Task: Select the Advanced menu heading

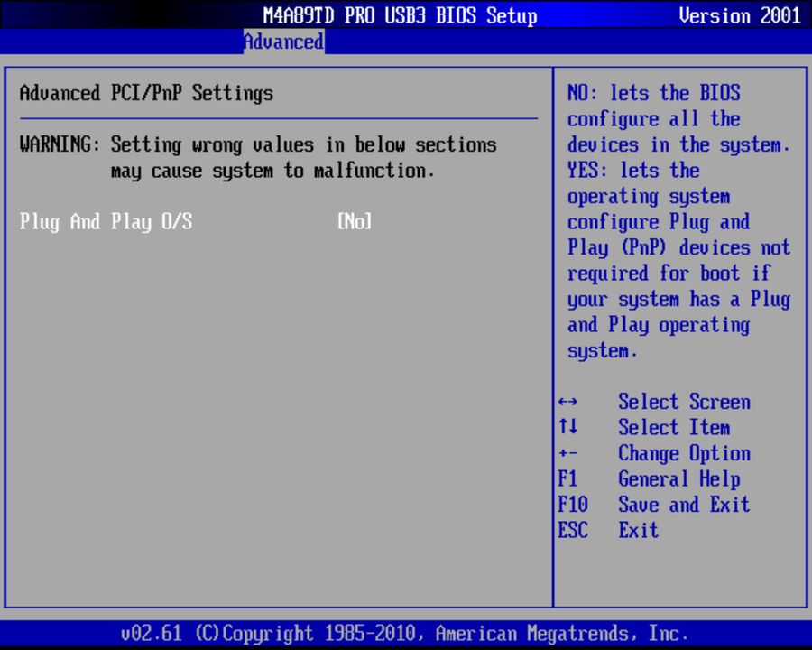Action: tap(282, 42)
